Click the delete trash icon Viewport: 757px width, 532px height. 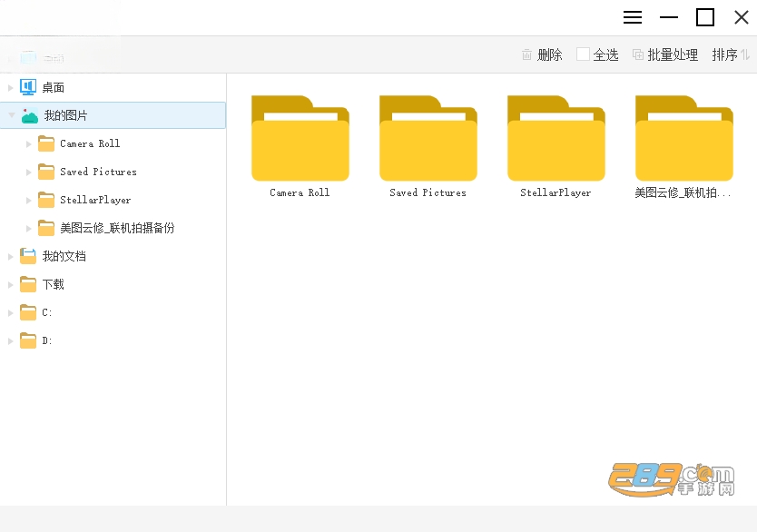pos(526,54)
